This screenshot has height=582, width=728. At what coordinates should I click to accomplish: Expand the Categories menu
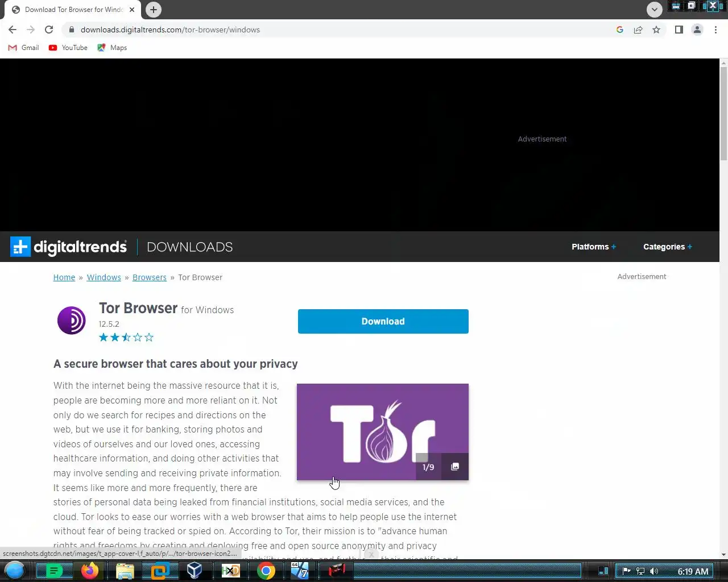(x=668, y=247)
